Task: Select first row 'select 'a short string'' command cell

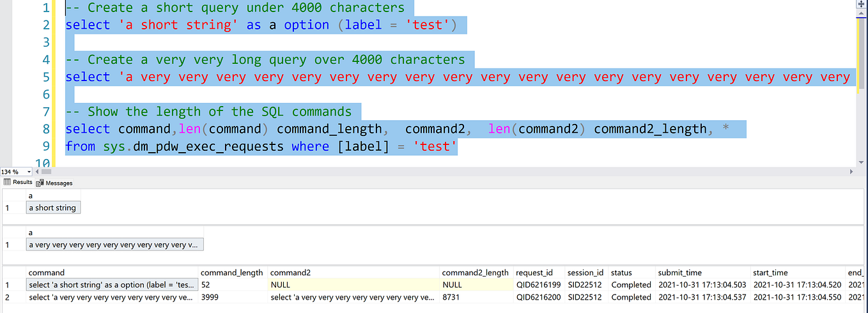Action: coord(112,285)
